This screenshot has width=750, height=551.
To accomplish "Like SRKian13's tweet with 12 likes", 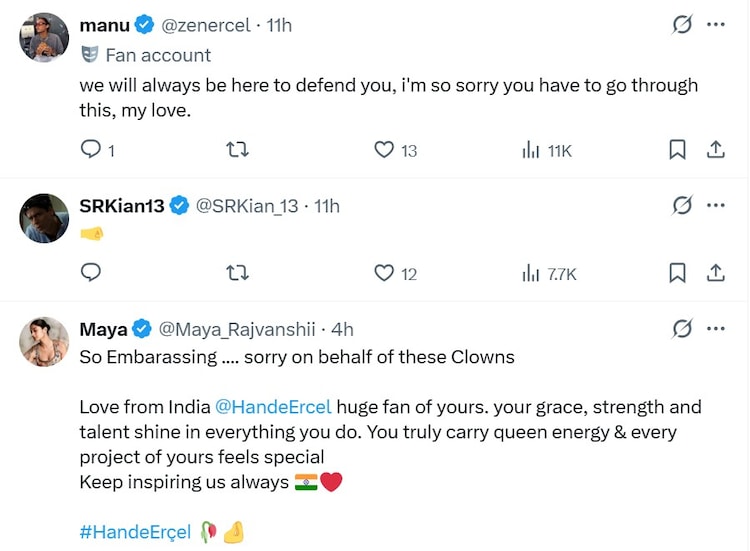I will coord(384,272).
